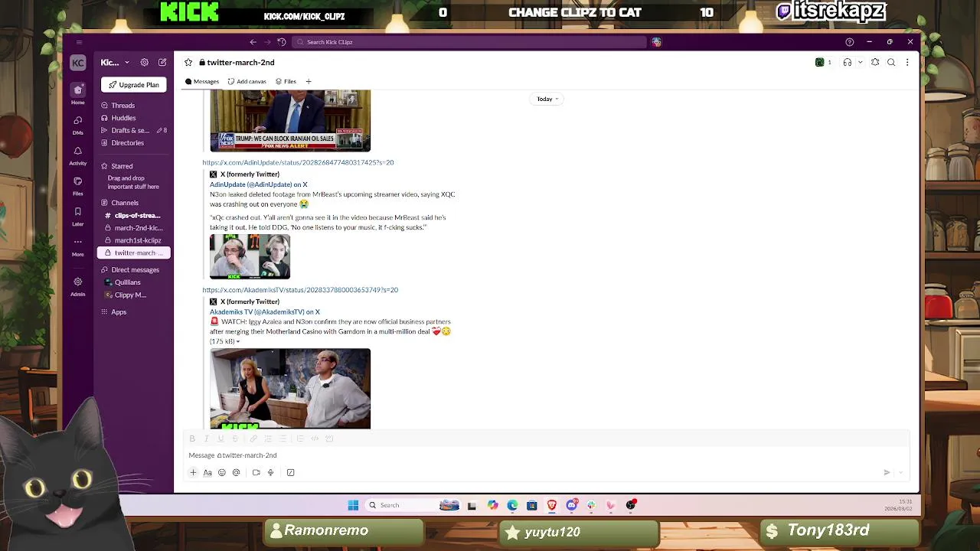Image resolution: width=980 pixels, height=551 pixels.
Task: Search within this channel magnifier
Action: (x=891, y=63)
